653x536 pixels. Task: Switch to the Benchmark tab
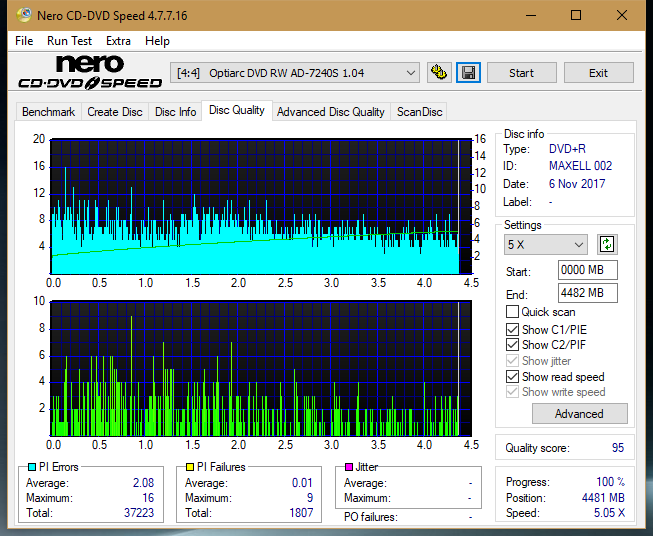(x=49, y=112)
